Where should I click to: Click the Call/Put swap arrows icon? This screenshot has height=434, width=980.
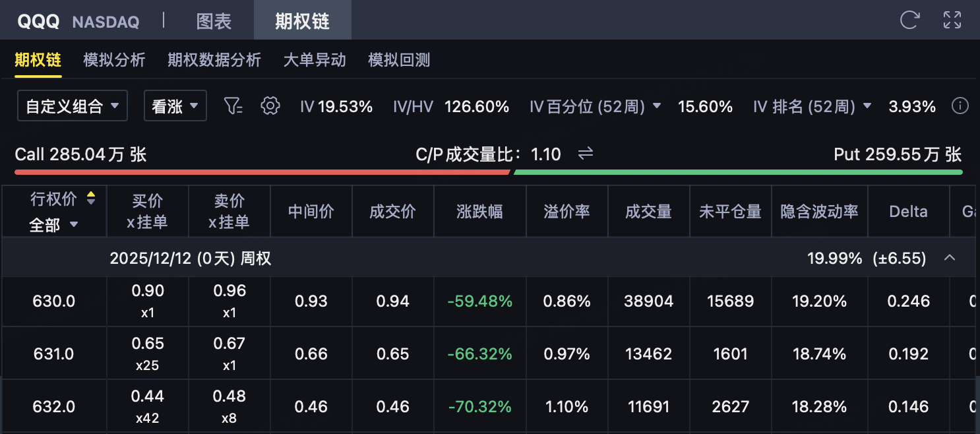pos(585,154)
